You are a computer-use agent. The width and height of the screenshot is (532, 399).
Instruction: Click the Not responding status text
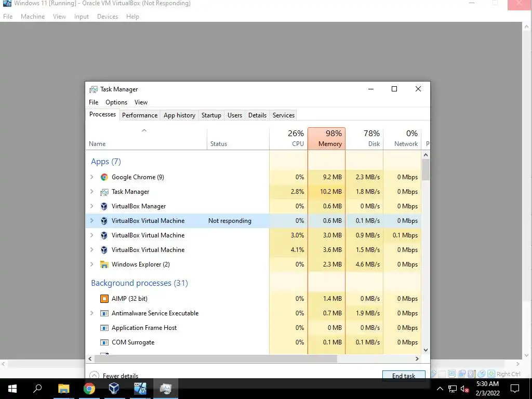coord(230,221)
